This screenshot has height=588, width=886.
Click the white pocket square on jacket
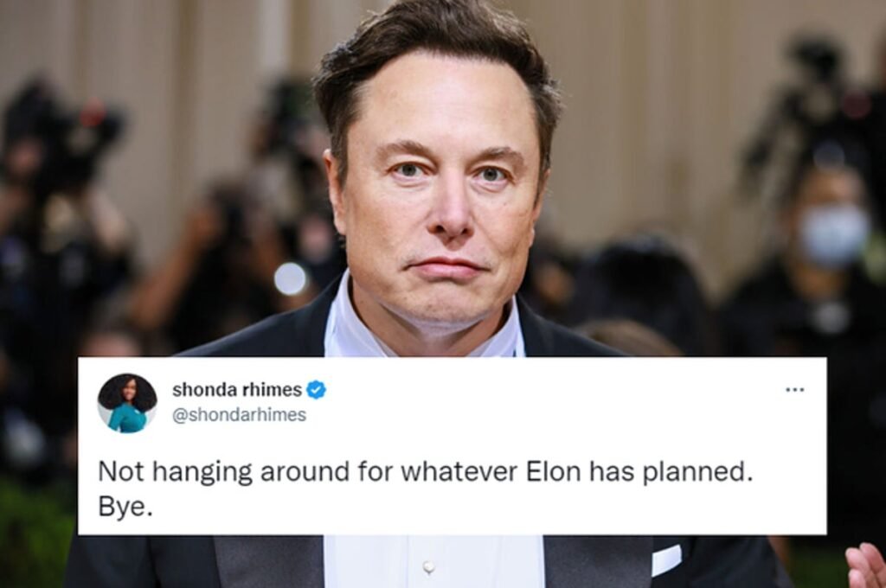pyautogui.click(x=666, y=559)
